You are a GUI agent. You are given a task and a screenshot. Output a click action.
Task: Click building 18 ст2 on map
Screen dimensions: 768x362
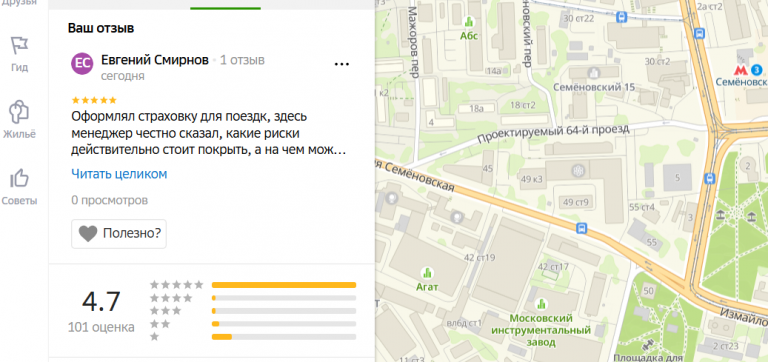(x=523, y=104)
